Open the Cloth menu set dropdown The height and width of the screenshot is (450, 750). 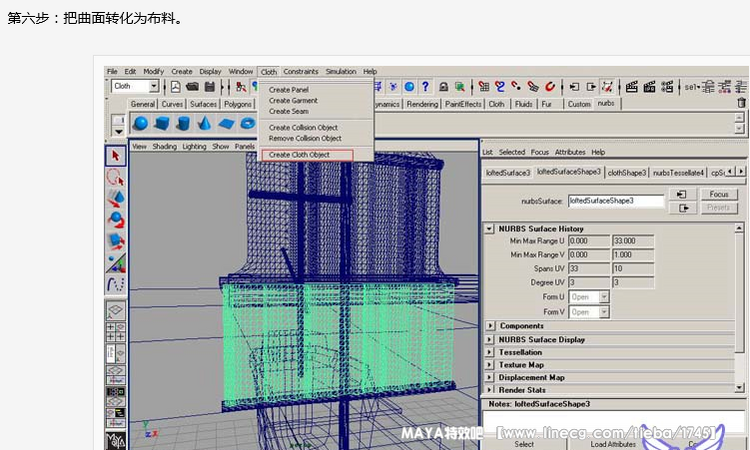click(154, 87)
